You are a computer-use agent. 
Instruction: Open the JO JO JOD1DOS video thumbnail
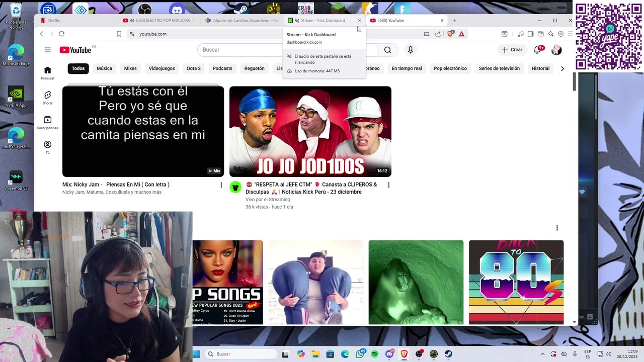click(x=310, y=131)
